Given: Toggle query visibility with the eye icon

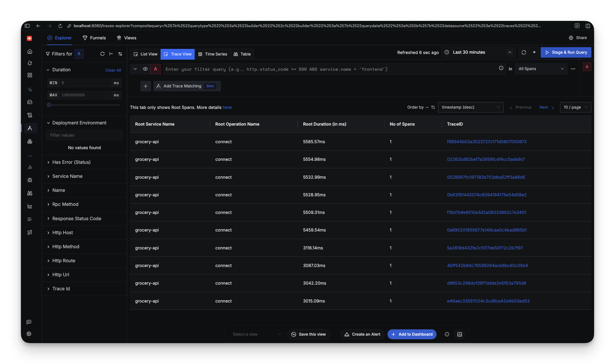Looking at the screenshot, I should [145, 69].
